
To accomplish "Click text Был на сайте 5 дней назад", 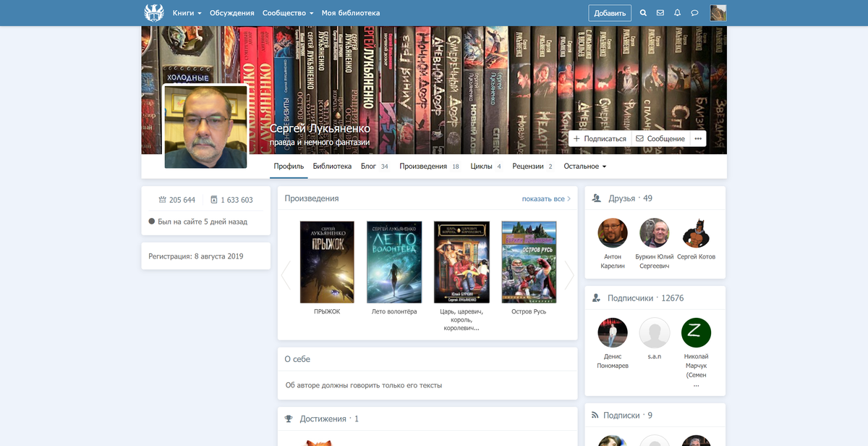I will (x=203, y=222).
